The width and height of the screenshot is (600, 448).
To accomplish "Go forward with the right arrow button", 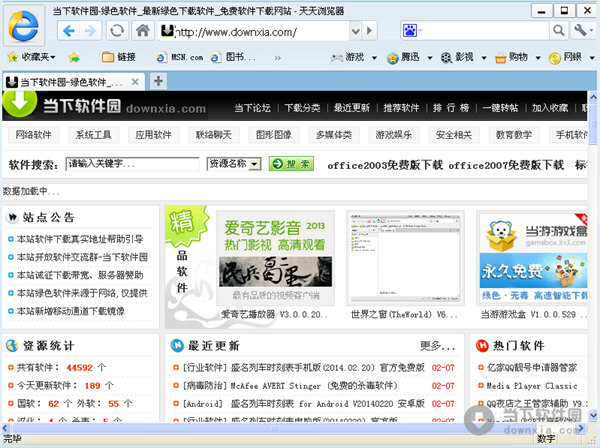I will coord(90,31).
